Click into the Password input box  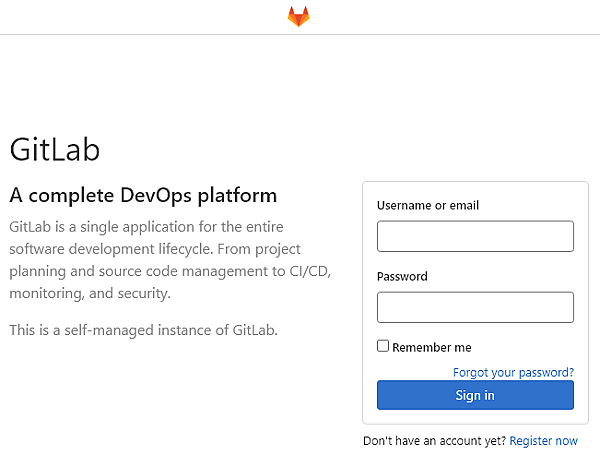pyautogui.click(x=475, y=307)
